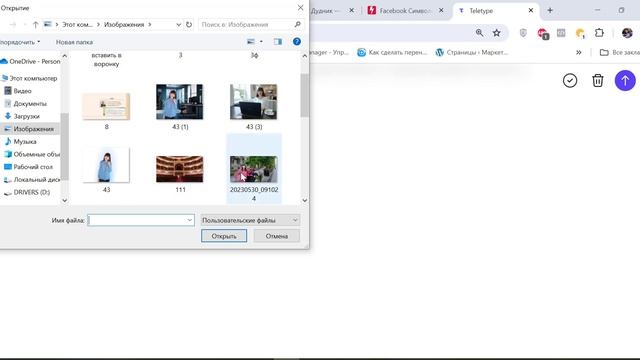This screenshot has width=640, height=360.
Task: Open the Пользовательские файлы file type dropdown
Action: (250, 220)
